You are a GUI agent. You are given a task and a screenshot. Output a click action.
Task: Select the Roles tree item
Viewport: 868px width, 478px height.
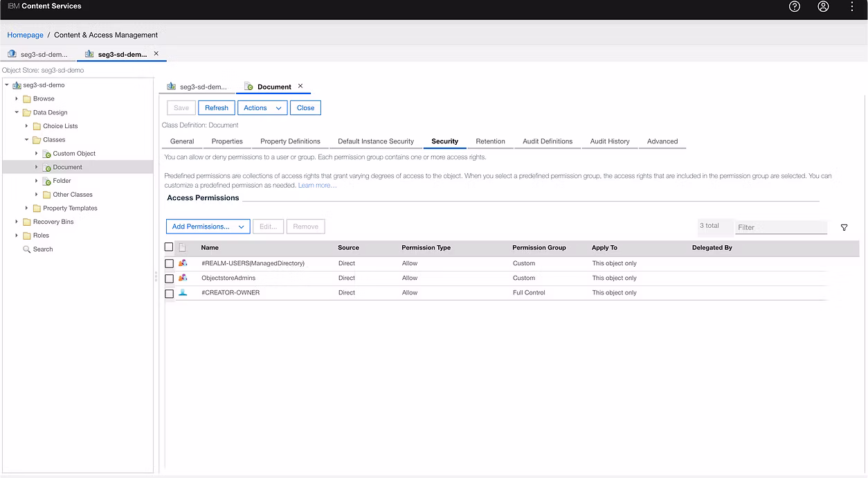41,236
